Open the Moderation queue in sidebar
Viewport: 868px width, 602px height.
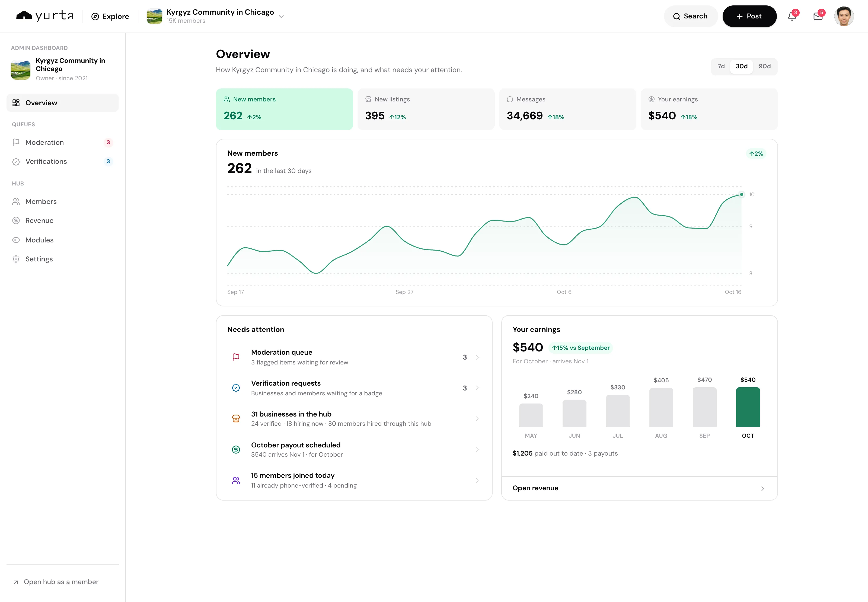point(63,142)
